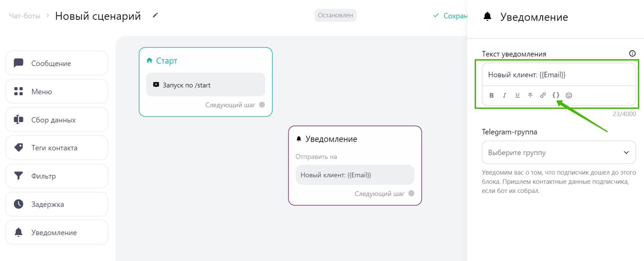Viewport: 644px width, 261px height.
Task: Click the Новый клиент: {{Email}} text in canvas block
Action: pyautogui.click(x=336, y=175)
